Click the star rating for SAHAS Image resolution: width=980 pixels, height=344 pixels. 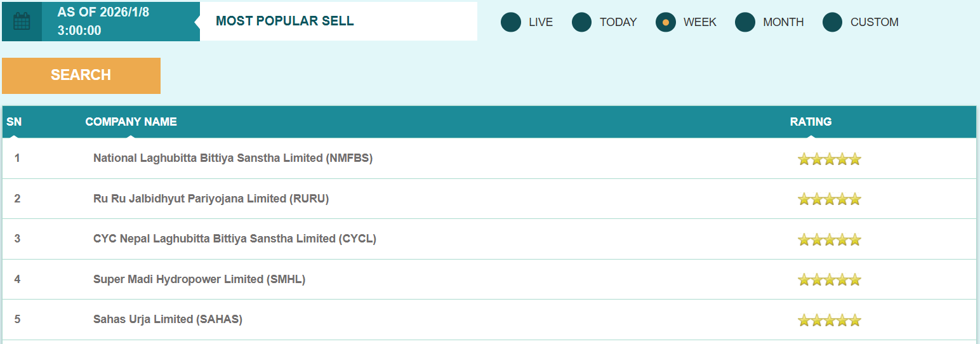(x=829, y=320)
